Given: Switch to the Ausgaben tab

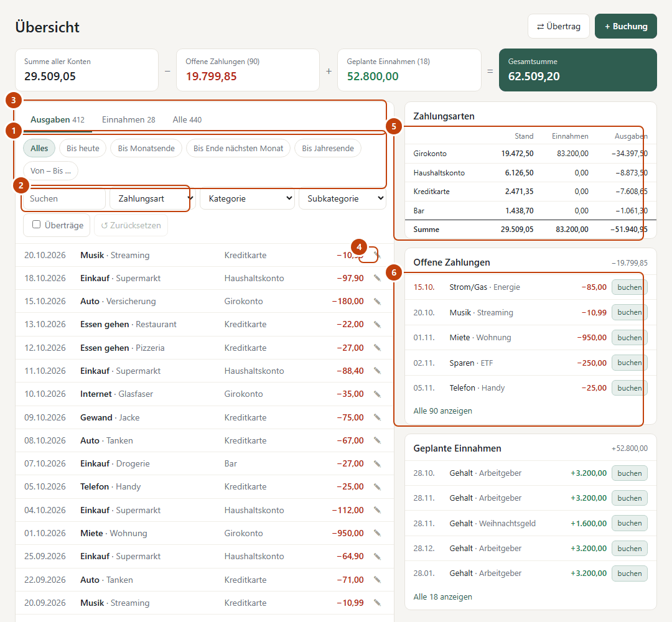Looking at the screenshot, I should coord(57,120).
